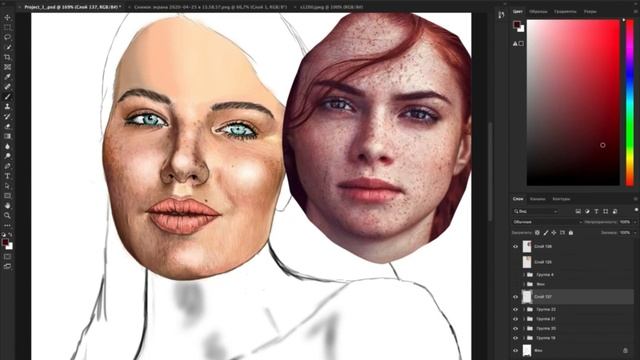This screenshot has height=360, width=640.
Task: Filter layers by type layers icon
Action: [596, 211]
